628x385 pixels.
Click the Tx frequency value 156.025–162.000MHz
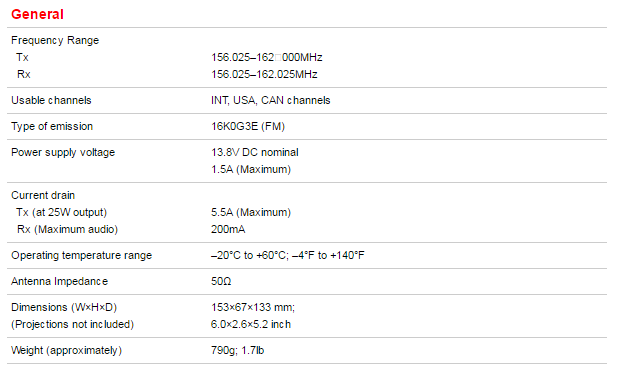(x=267, y=57)
